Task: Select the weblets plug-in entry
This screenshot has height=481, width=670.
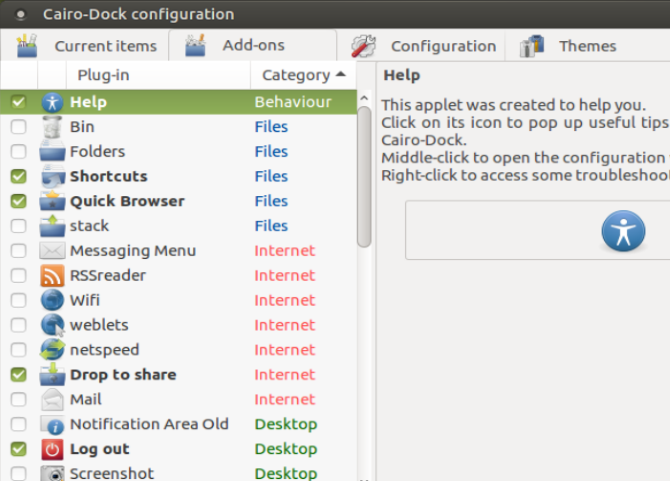Action: click(x=99, y=325)
